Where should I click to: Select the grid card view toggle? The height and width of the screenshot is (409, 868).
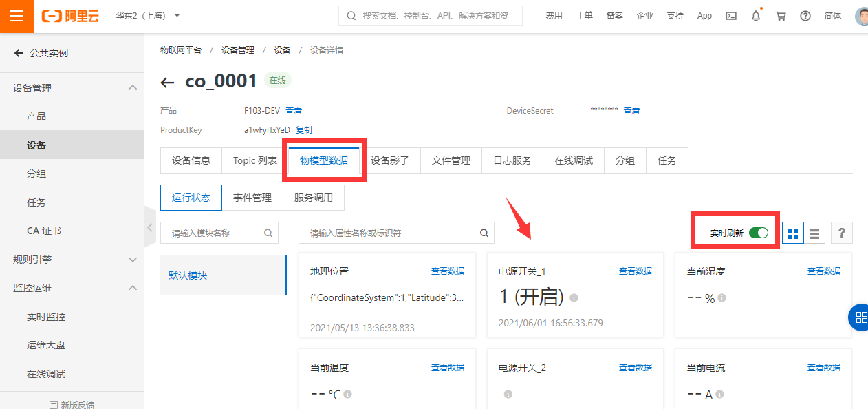coord(792,233)
